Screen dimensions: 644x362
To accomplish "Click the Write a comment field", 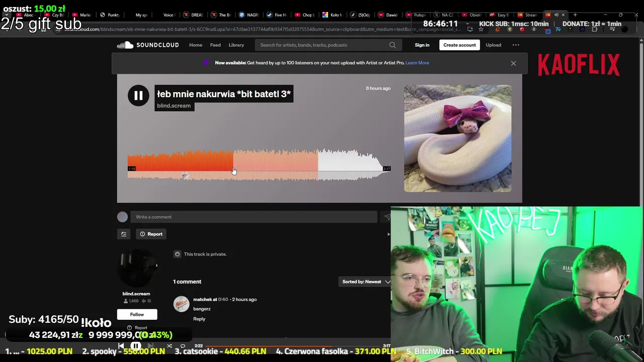I will pyautogui.click(x=254, y=217).
